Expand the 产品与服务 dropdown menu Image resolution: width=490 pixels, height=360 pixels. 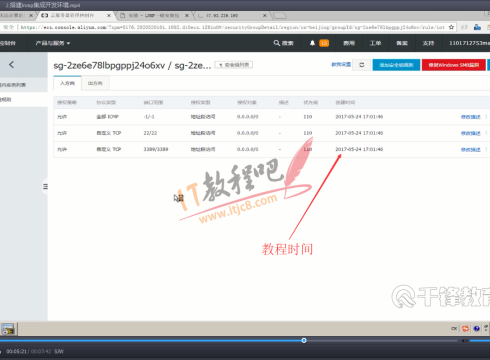[53, 43]
